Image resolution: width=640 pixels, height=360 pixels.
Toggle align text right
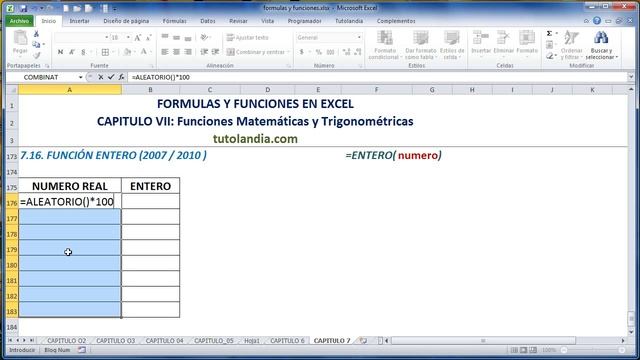click(188, 52)
